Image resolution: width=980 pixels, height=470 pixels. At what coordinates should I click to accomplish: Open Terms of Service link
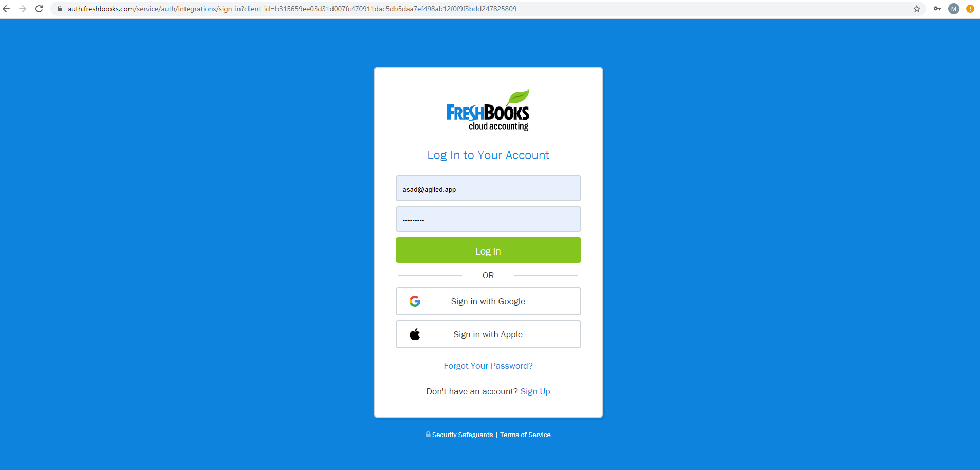[x=525, y=435]
